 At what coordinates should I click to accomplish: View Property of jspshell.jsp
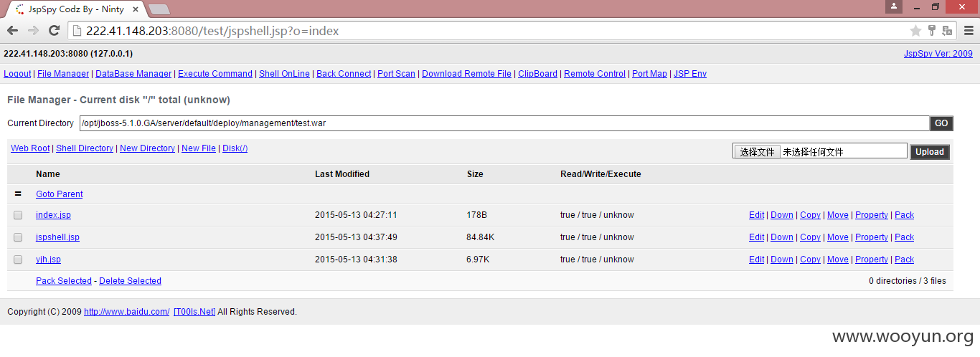coord(872,237)
